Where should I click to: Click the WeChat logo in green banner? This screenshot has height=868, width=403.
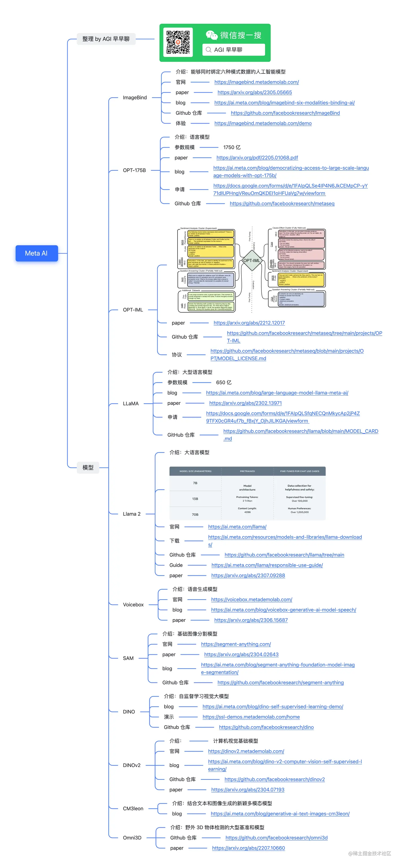211,35
